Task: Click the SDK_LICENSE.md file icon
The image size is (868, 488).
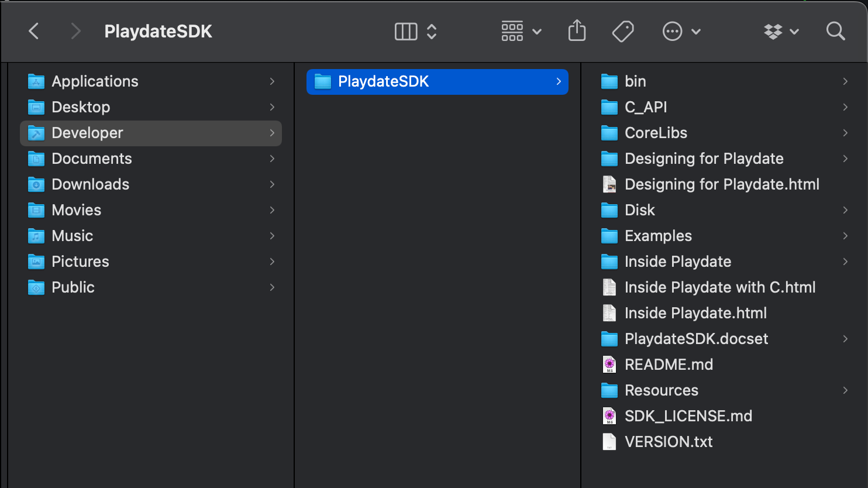Action: pos(609,416)
